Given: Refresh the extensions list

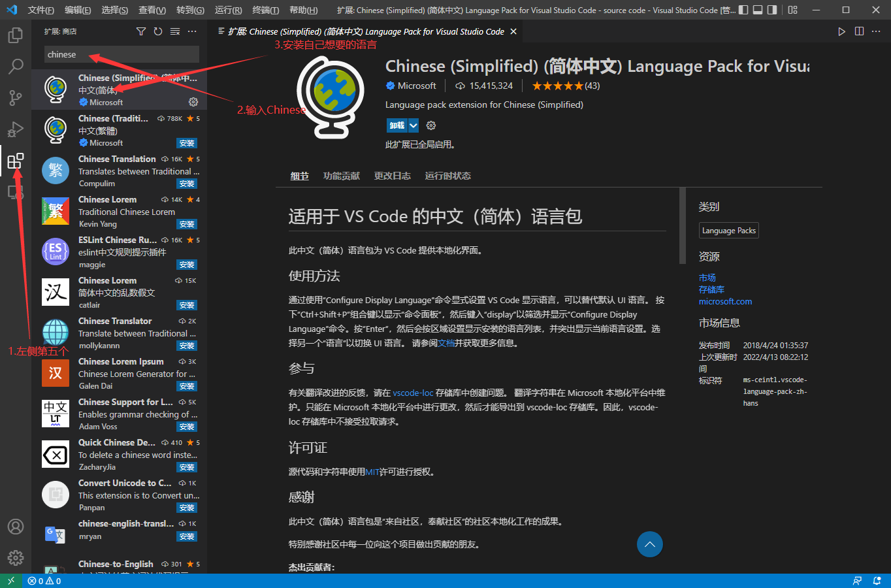Looking at the screenshot, I should tap(158, 31).
